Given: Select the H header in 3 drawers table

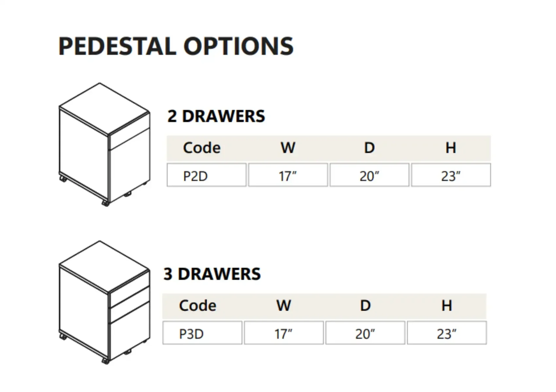Looking at the screenshot, I should pyautogui.click(x=446, y=306).
